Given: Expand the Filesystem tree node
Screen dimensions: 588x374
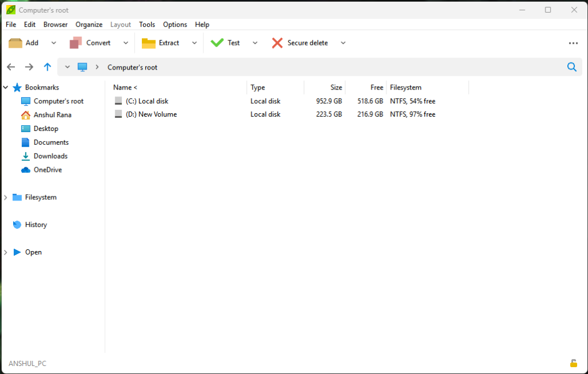Looking at the screenshot, I should 6,197.
